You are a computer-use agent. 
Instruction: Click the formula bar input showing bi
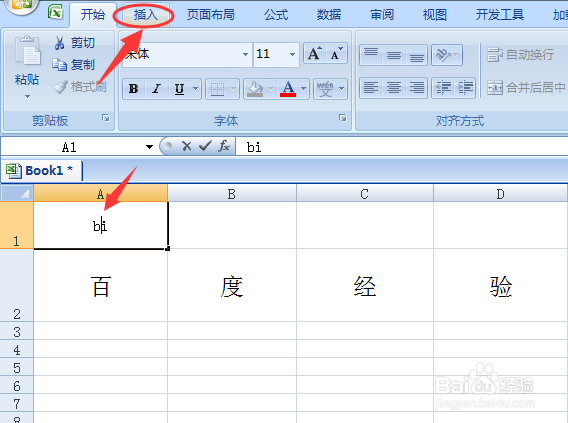401,147
